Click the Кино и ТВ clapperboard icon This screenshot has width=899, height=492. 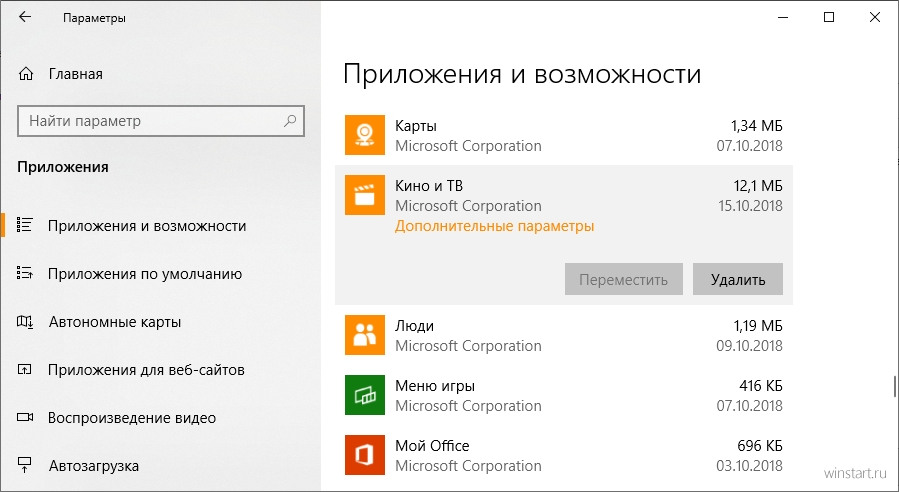point(365,195)
